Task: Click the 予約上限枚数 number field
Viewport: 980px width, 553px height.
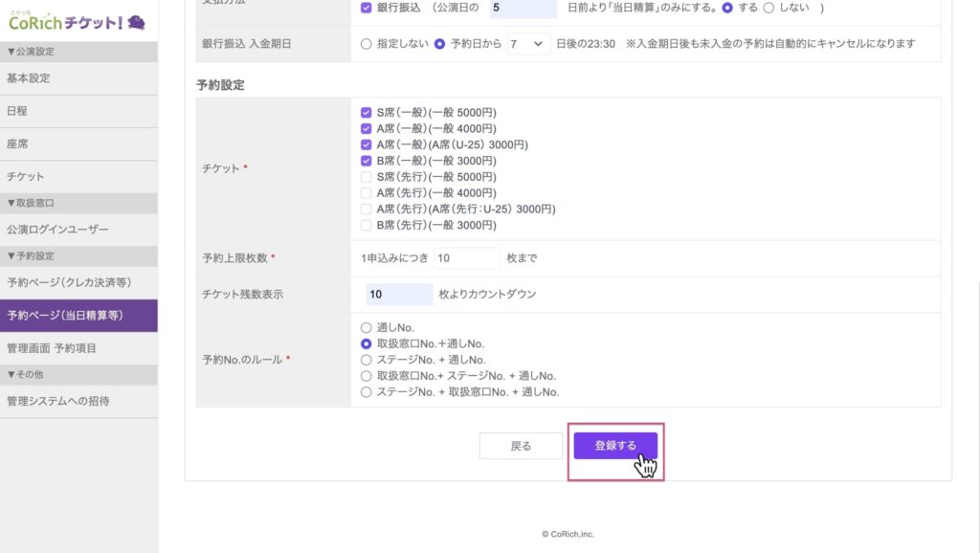Action: tap(466, 258)
